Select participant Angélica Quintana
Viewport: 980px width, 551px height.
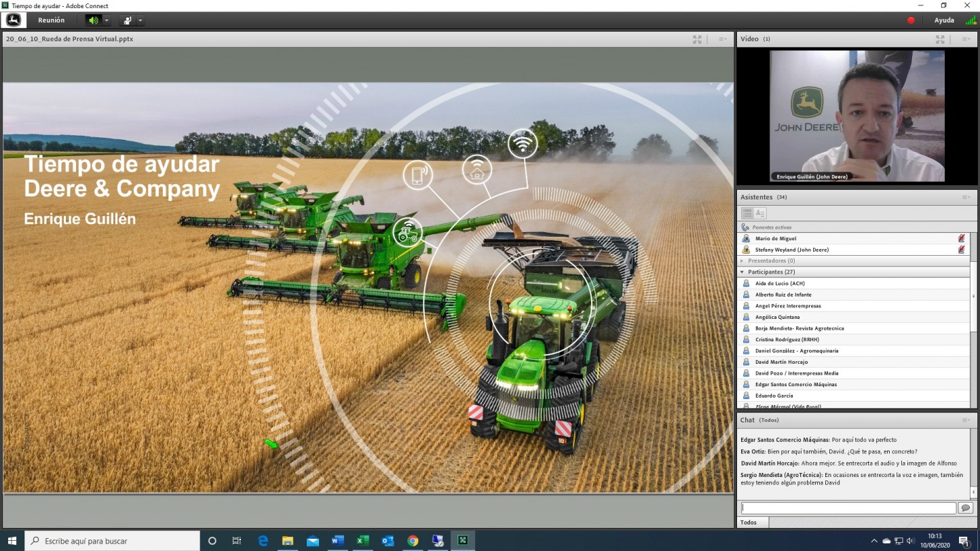(854, 317)
